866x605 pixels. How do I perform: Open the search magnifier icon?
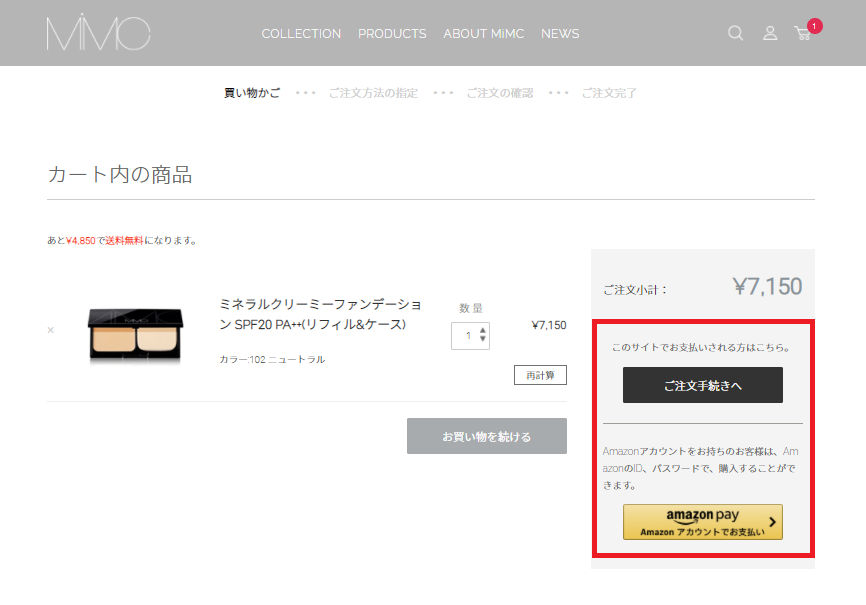pos(735,33)
